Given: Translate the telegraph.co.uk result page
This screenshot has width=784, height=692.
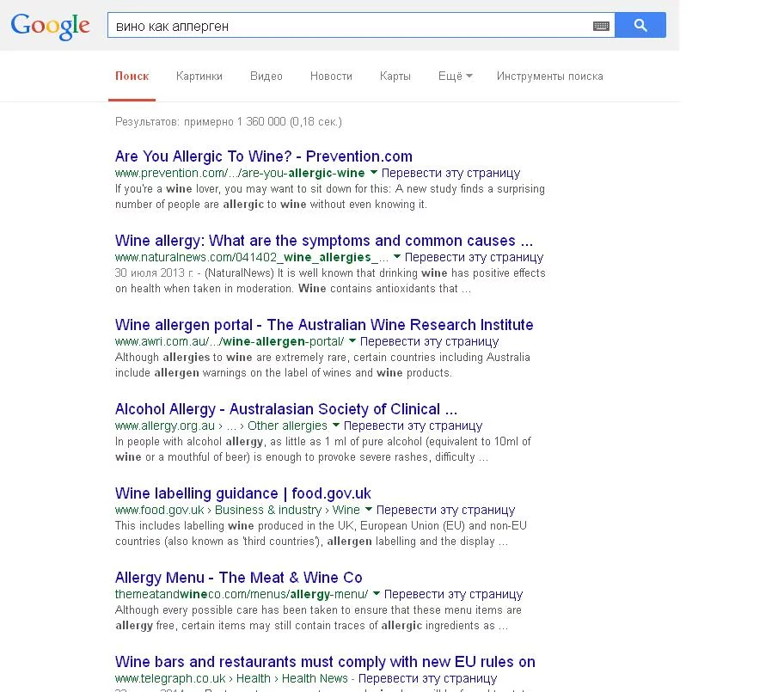Looking at the screenshot, I should [427, 678].
